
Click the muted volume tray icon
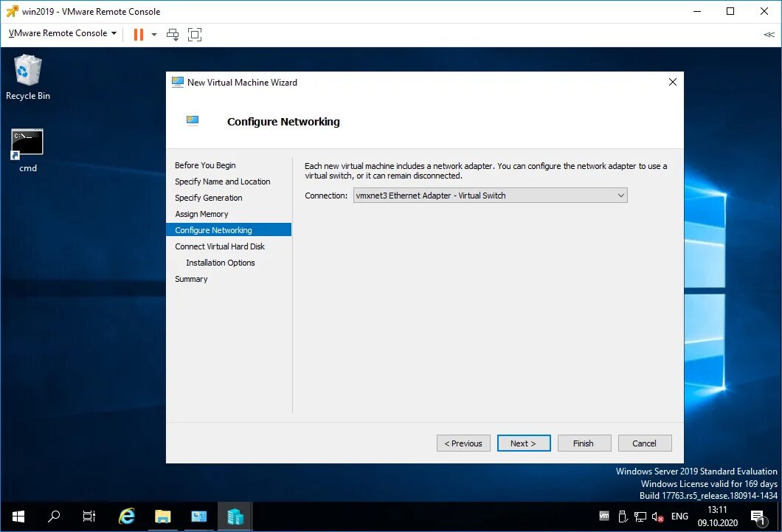(658, 517)
